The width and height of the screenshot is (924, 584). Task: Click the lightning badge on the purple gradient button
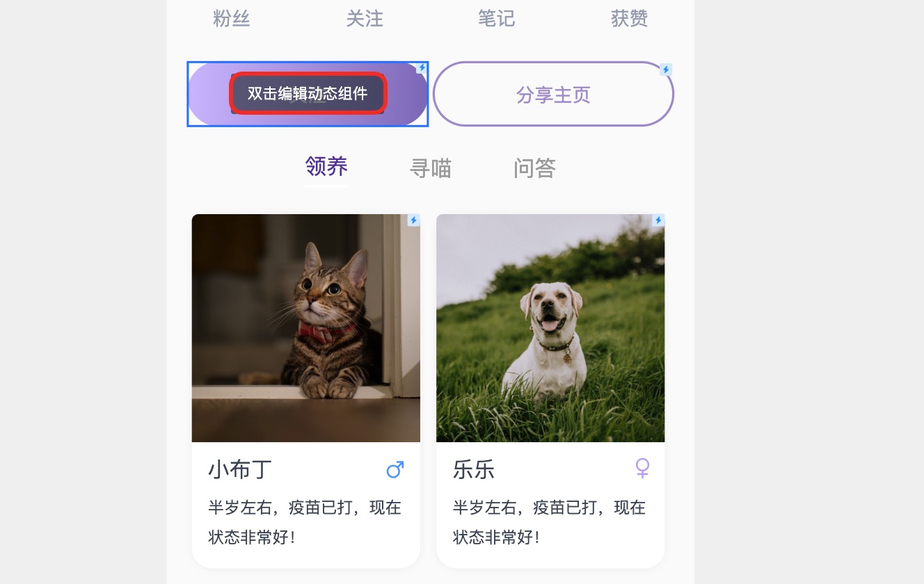[x=422, y=68]
